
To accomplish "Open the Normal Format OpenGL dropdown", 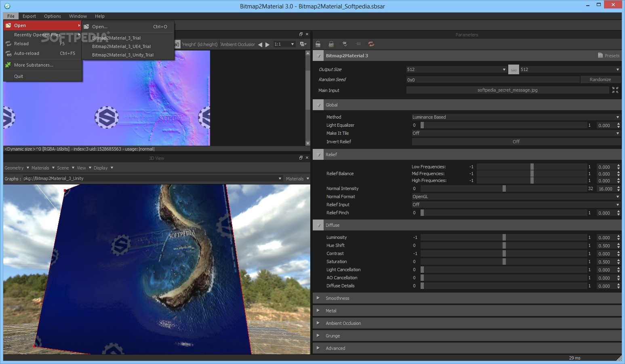I will point(516,197).
